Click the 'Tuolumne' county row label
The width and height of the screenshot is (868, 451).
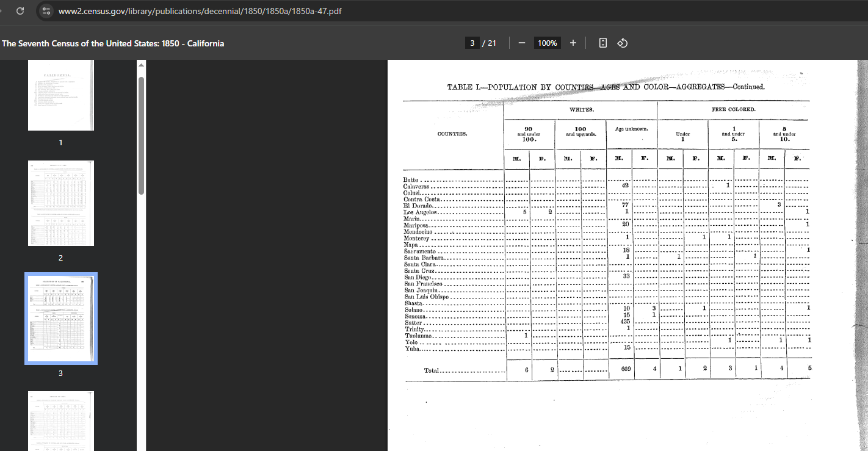[418, 336]
